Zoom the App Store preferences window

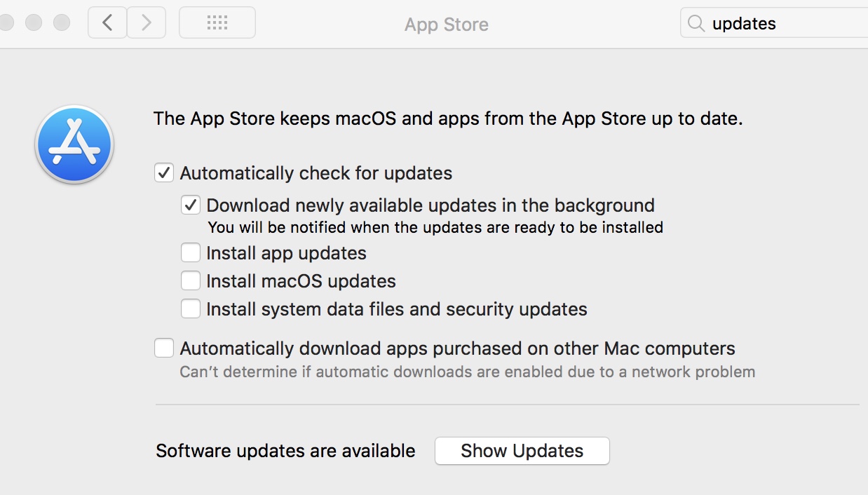(x=62, y=22)
